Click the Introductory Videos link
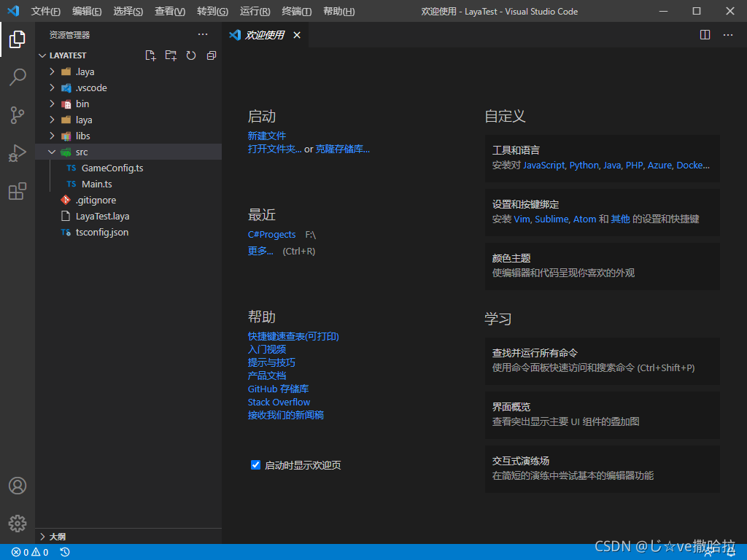This screenshot has height=560, width=747. click(267, 349)
